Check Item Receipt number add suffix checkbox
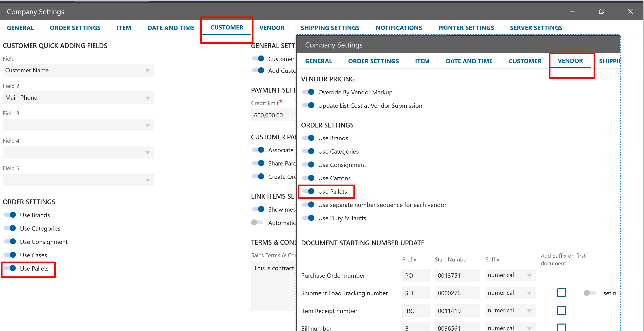Viewport: 644px width, 331px height. pyautogui.click(x=561, y=310)
